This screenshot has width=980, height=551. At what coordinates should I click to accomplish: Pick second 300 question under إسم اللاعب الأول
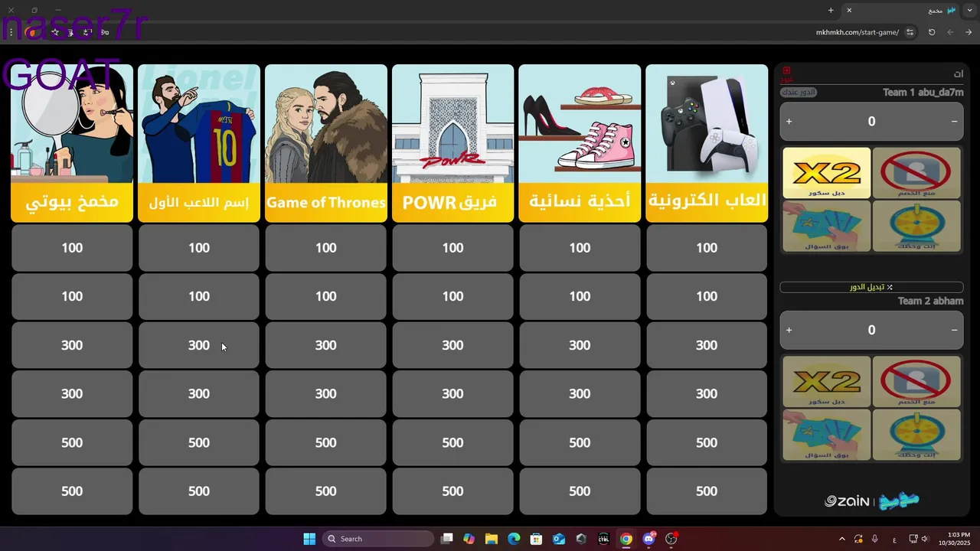click(199, 393)
